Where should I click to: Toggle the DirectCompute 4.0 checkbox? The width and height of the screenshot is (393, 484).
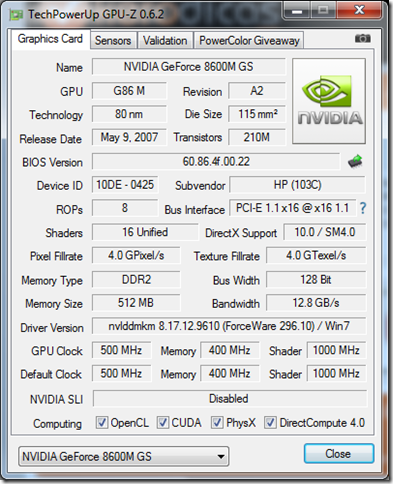(270, 423)
